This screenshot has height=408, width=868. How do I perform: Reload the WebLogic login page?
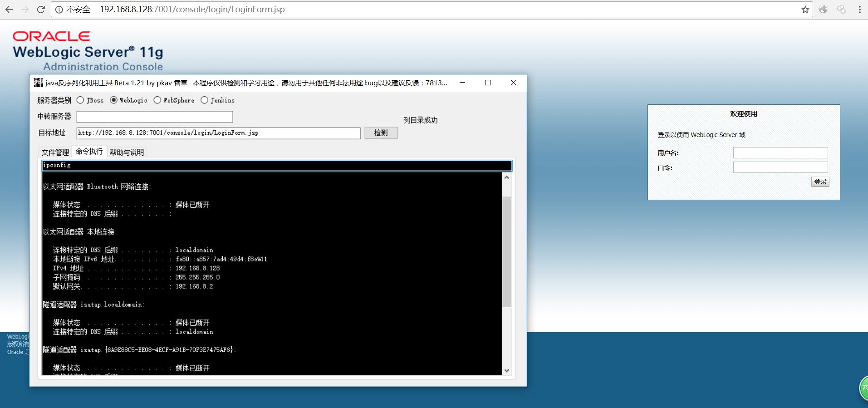(x=41, y=10)
